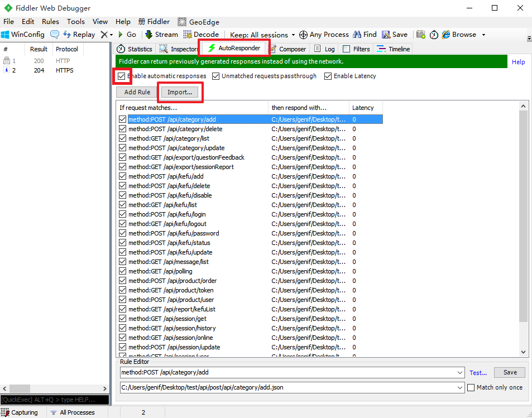Uncheck the POST /api/category/delete rule

pos(122,129)
